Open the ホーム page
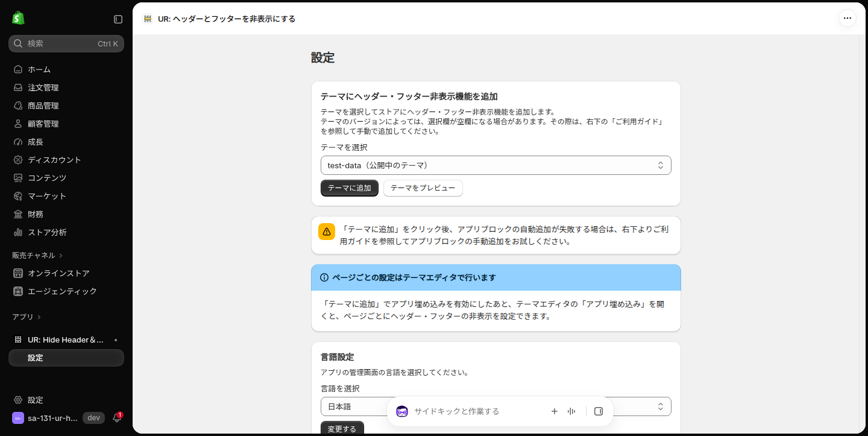This screenshot has width=868, height=436. click(66, 69)
